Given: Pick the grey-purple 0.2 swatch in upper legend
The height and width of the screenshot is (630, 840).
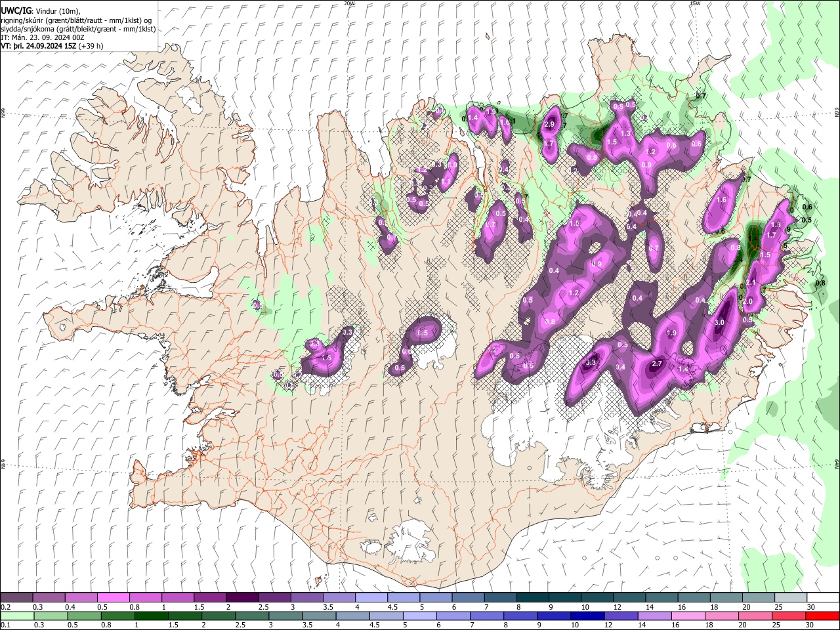Looking at the screenshot, I should [x=16, y=598].
